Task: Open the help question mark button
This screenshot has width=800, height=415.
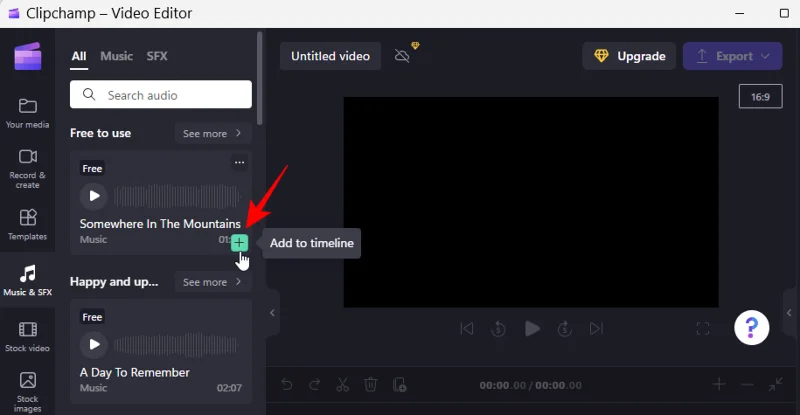Action: tap(752, 328)
